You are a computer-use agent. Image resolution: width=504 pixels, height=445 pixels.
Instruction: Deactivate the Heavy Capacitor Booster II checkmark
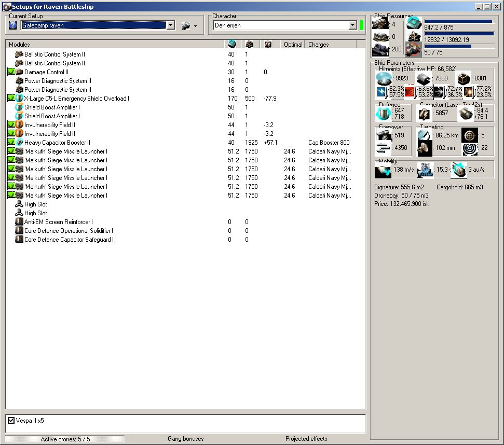10,143
